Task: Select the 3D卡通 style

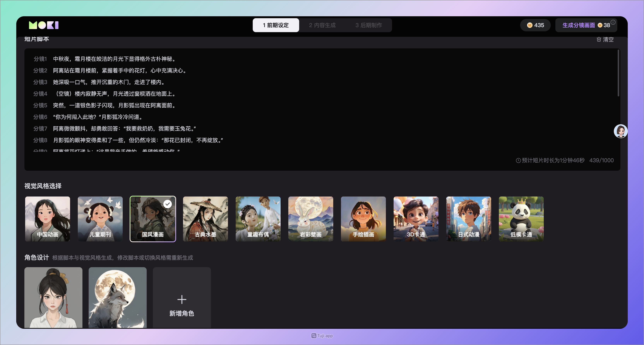Action: pos(416,219)
